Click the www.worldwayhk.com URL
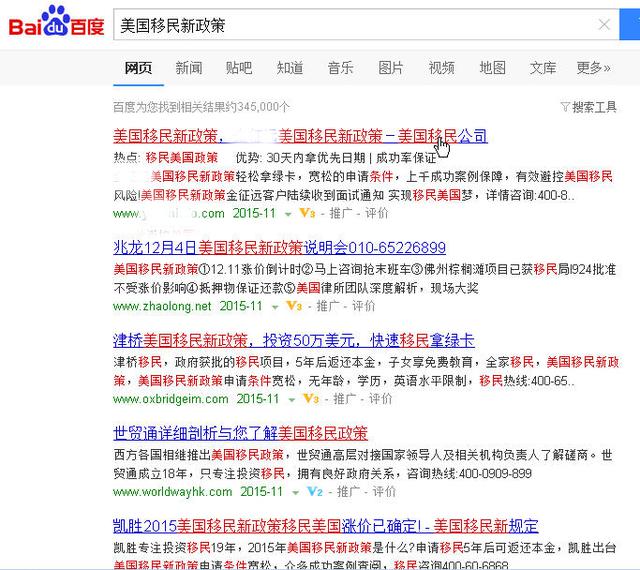This screenshot has height=570, width=640. click(x=173, y=492)
